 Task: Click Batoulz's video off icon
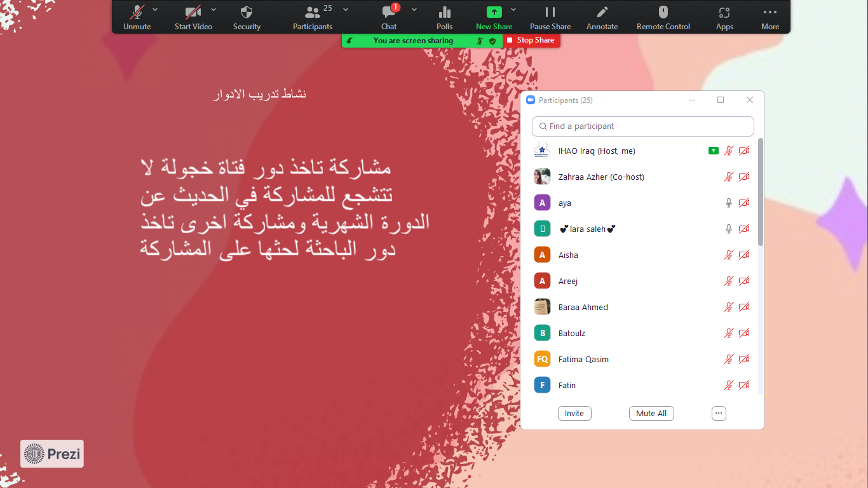point(744,333)
